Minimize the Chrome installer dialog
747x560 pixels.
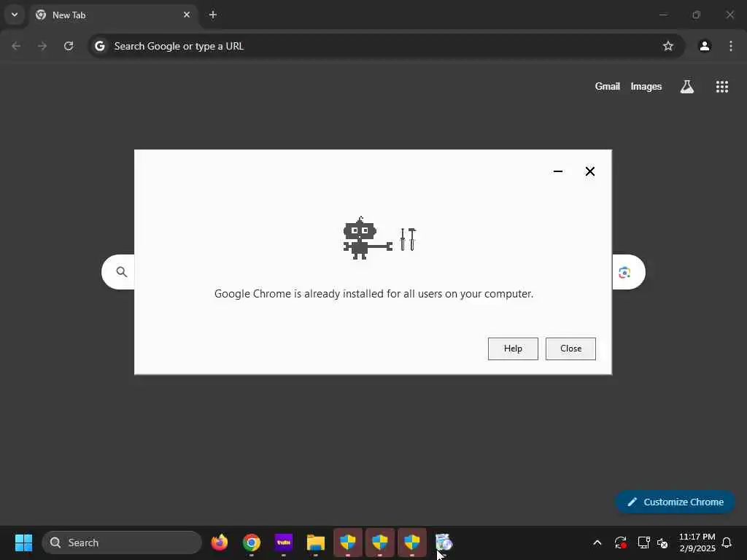(x=558, y=171)
